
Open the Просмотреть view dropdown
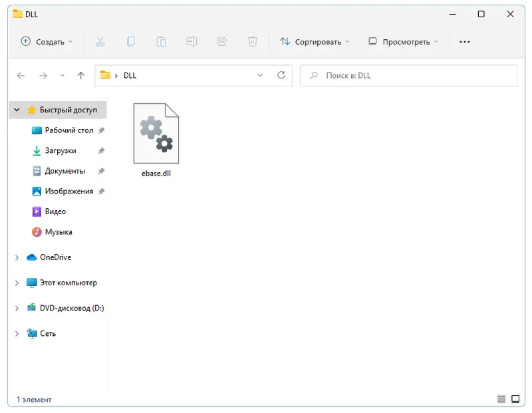click(404, 42)
